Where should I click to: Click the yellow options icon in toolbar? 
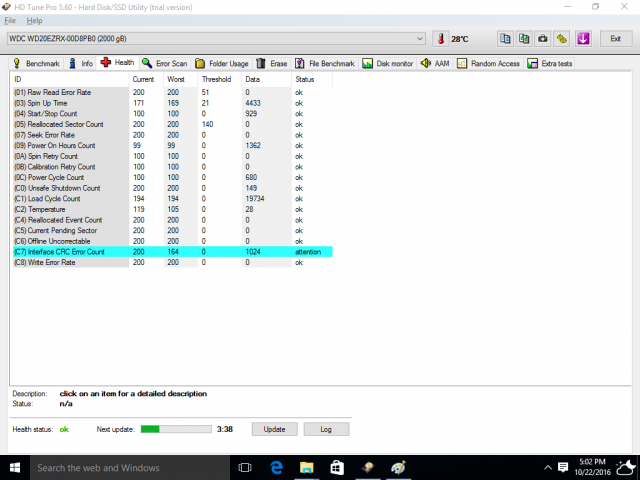562,39
